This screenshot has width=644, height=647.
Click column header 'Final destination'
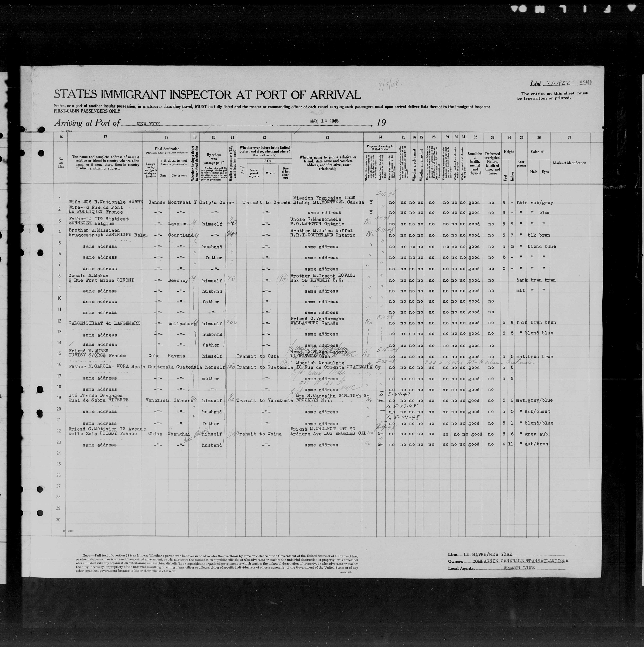tap(167, 149)
